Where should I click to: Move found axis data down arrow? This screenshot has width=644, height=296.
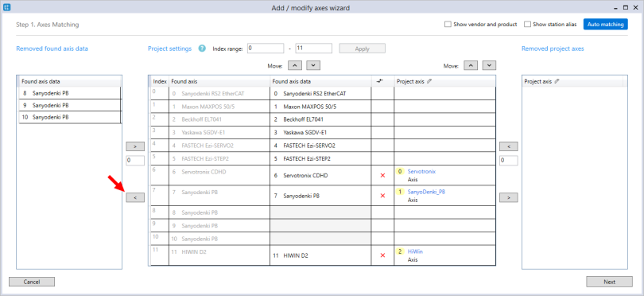point(313,65)
